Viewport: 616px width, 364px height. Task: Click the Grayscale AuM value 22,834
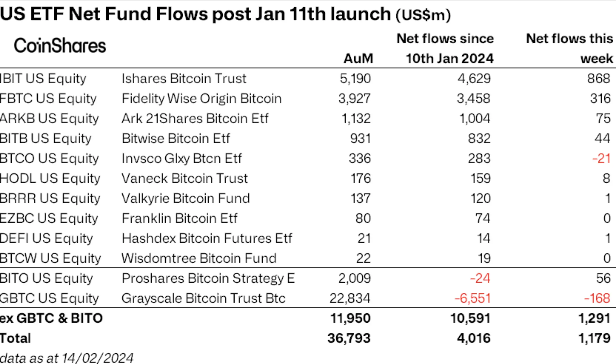pyautogui.click(x=350, y=298)
